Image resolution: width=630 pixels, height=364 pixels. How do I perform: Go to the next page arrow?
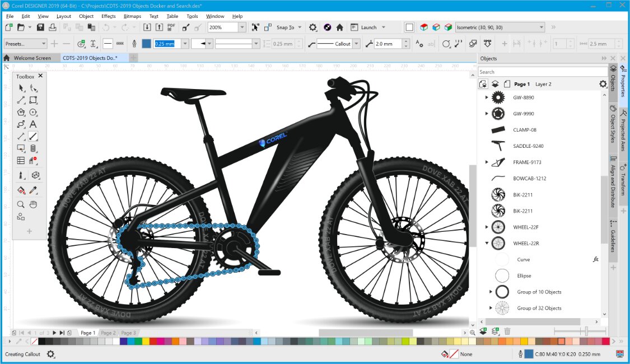tap(55, 333)
